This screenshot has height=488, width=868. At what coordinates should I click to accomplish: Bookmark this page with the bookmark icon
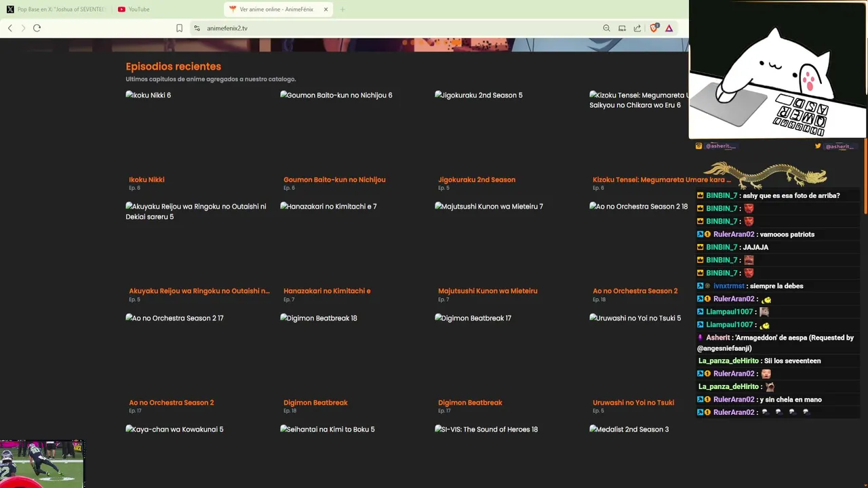179,28
